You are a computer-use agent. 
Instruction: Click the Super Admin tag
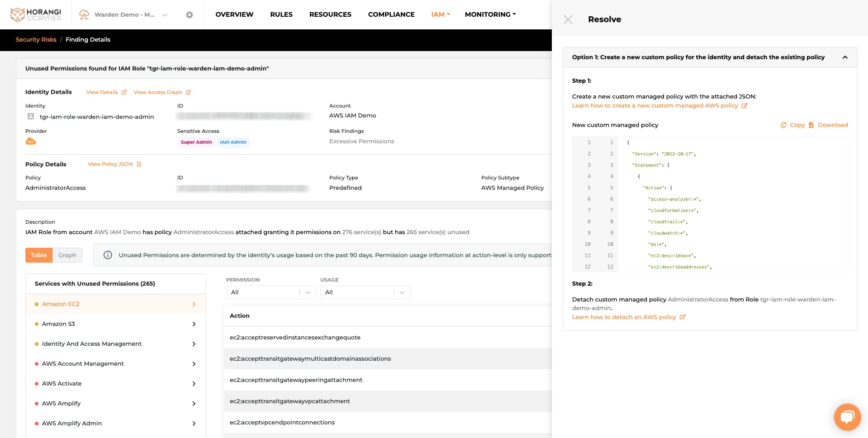pyautogui.click(x=196, y=142)
